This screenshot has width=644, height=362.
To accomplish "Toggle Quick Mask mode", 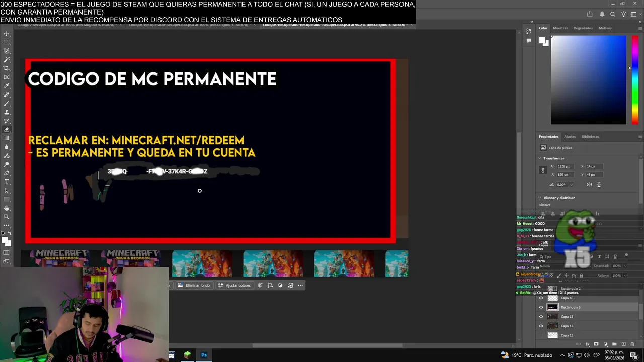I will click(7, 252).
